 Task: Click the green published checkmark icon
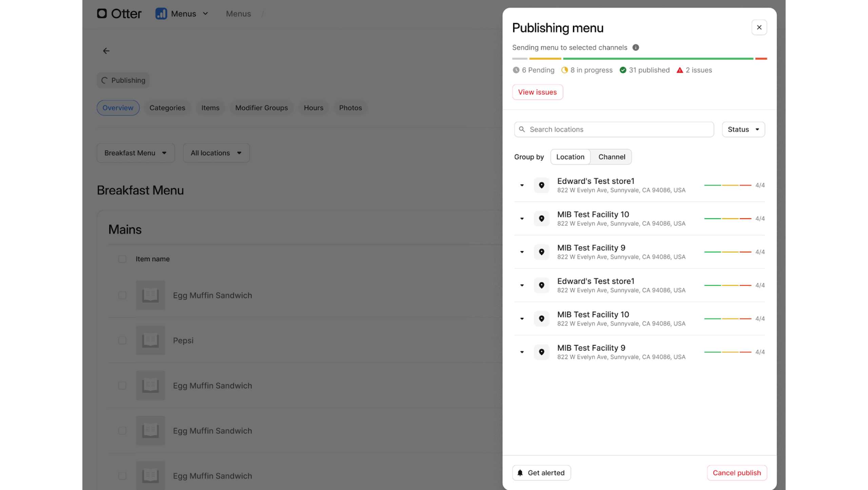(623, 70)
